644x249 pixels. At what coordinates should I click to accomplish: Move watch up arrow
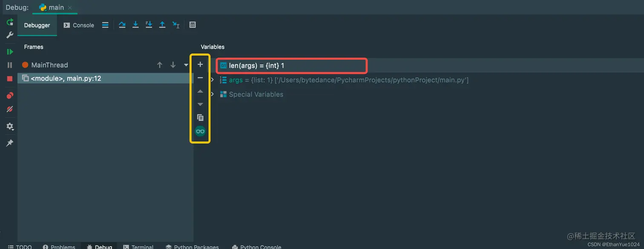pos(200,91)
